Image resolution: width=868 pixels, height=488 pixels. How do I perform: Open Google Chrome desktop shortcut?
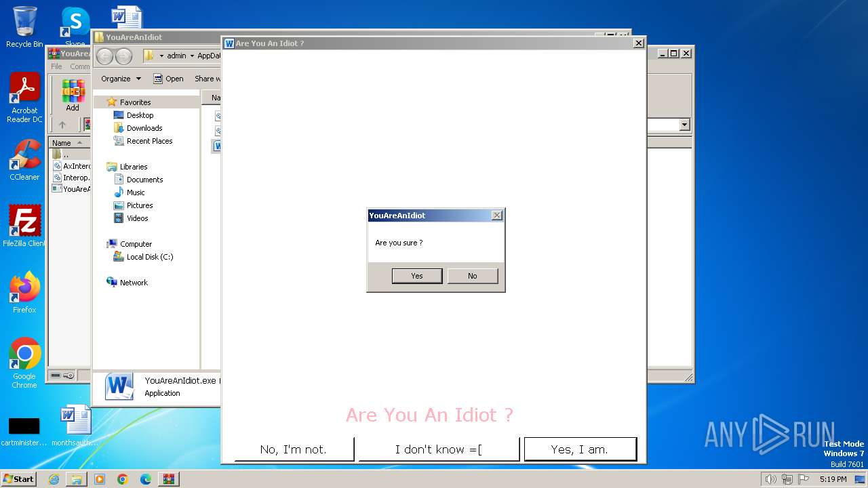point(25,363)
